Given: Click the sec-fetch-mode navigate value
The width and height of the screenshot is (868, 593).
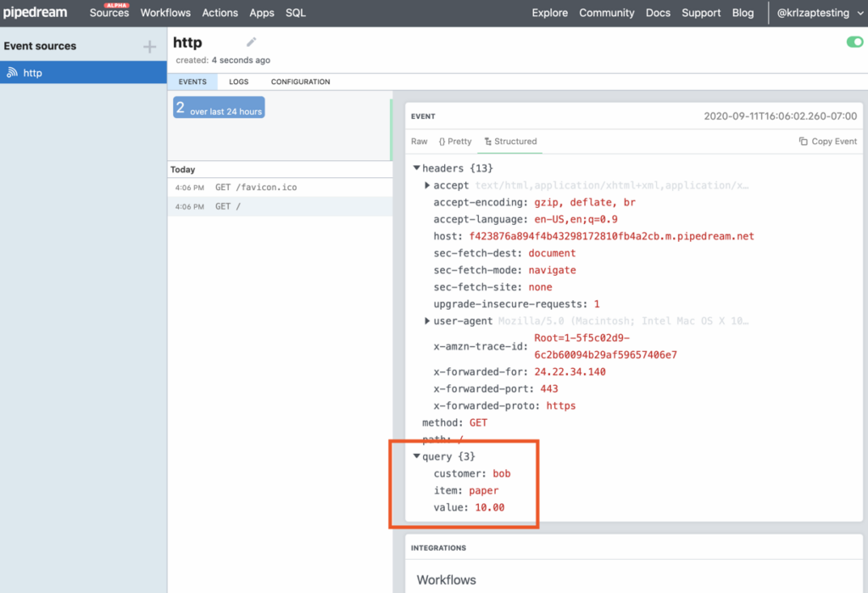Looking at the screenshot, I should [x=552, y=270].
